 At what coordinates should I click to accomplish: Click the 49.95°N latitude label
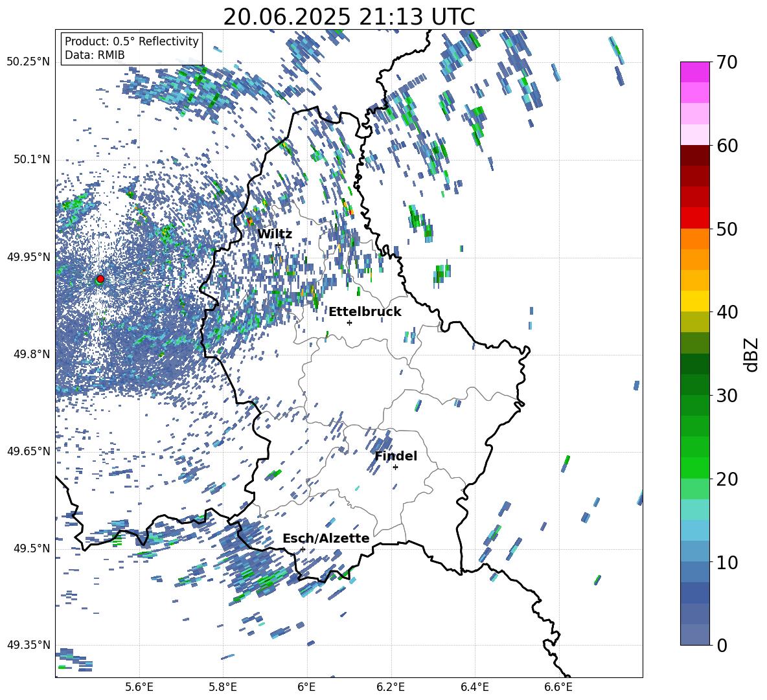pyautogui.click(x=29, y=256)
